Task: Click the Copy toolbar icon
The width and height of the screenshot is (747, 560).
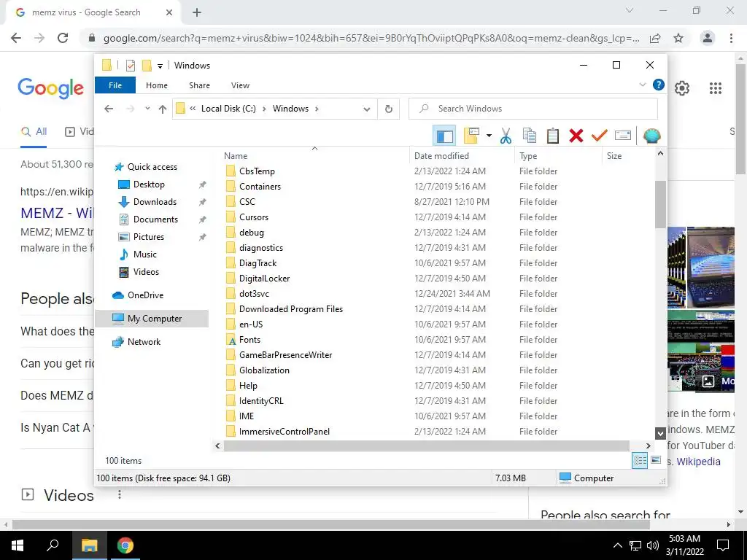Action: pyautogui.click(x=530, y=136)
